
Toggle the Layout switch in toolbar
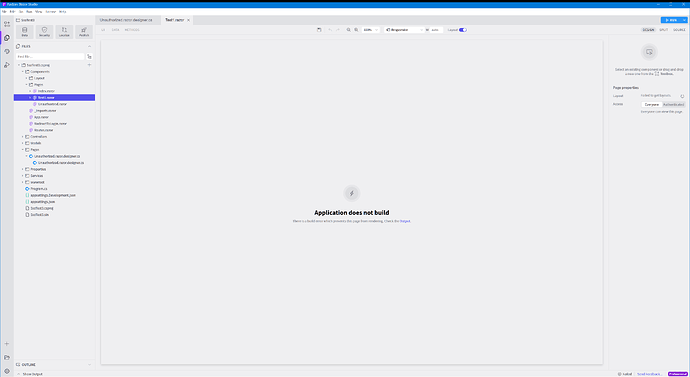(463, 30)
